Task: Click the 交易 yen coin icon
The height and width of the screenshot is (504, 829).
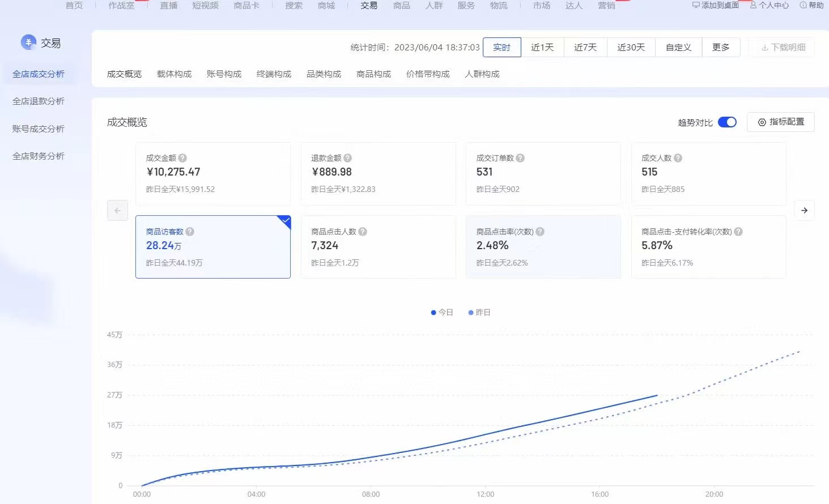Action: click(x=28, y=42)
